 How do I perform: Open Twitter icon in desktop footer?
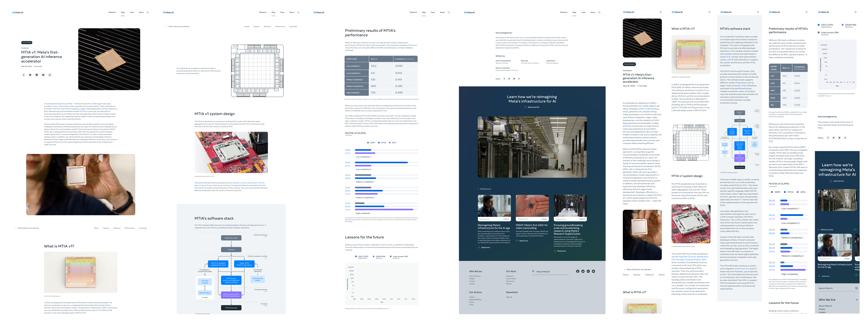tap(583, 271)
